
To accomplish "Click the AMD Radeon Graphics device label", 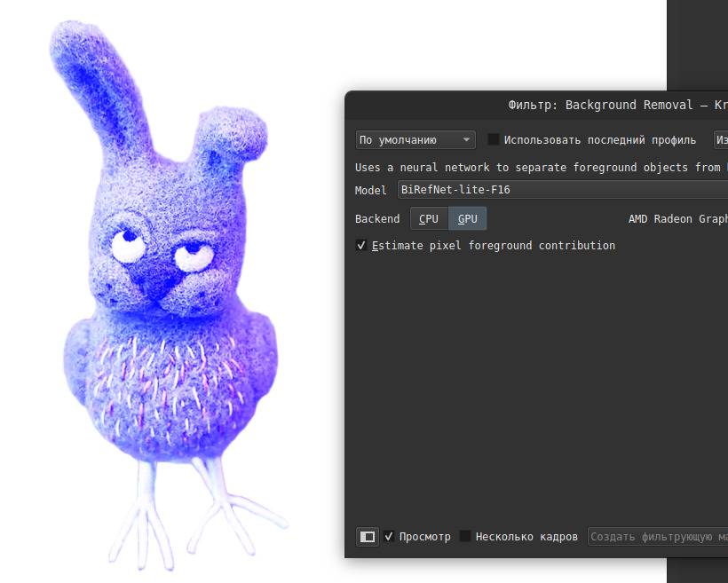I will click(x=678, y=219).
